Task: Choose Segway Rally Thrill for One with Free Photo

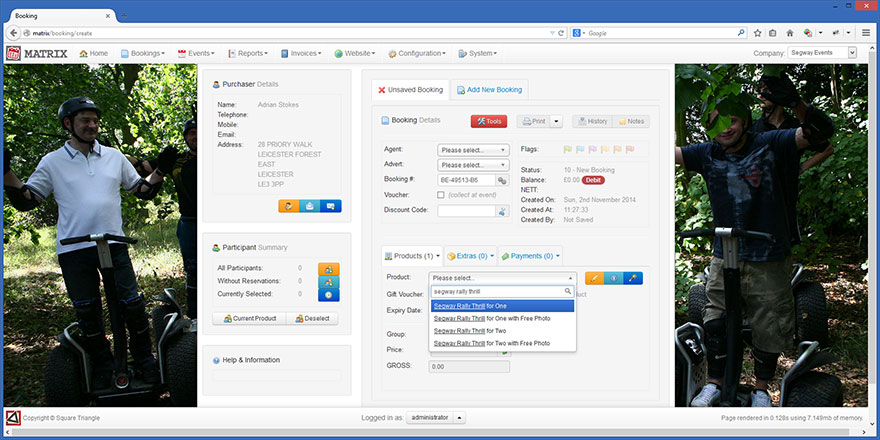Action: click(x=502, y=318)
